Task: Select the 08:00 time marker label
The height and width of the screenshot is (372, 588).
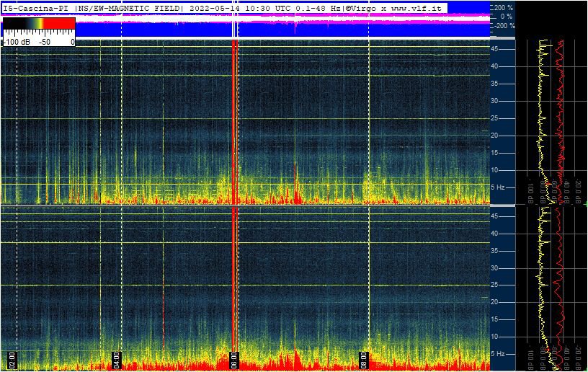Action: coord(364,359)
